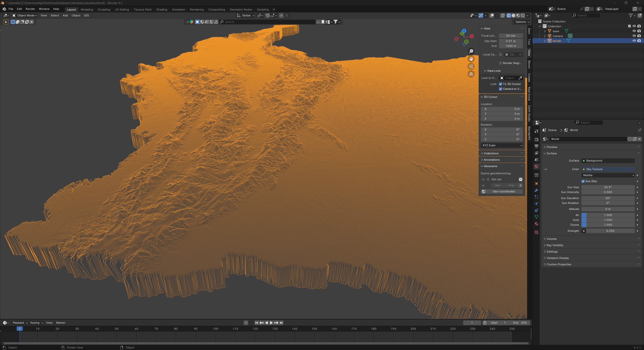The image size is (644, 350).
Task: Open the Modifiers wrench properties tab
Action: 536,190
